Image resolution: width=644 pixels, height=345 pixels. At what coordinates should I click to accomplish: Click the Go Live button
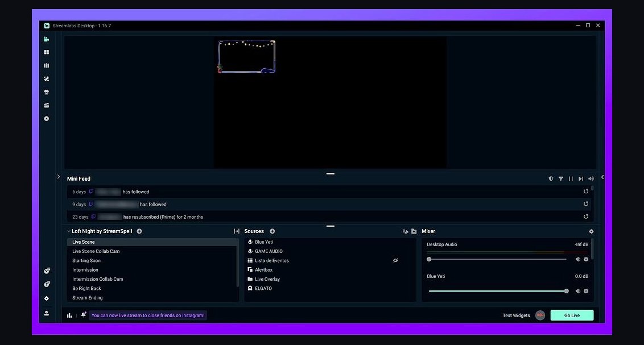[x=572, y=315]
